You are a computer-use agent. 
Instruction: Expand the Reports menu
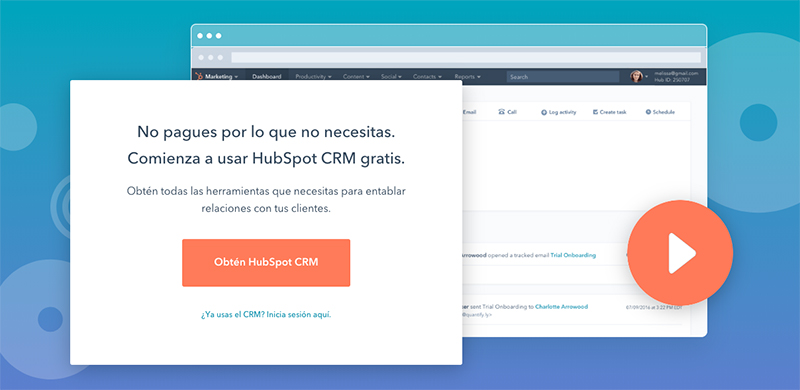point(467,77)
